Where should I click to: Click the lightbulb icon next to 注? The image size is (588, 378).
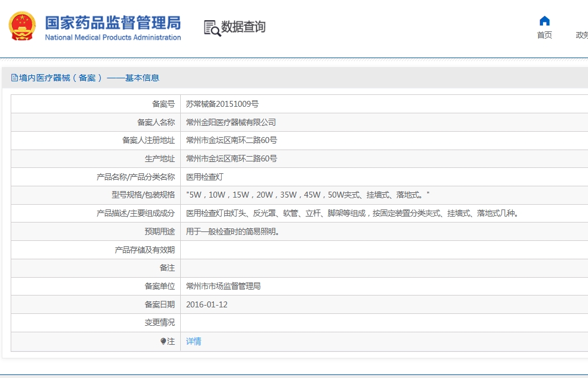pyautogui.click(x=163, y=341)
